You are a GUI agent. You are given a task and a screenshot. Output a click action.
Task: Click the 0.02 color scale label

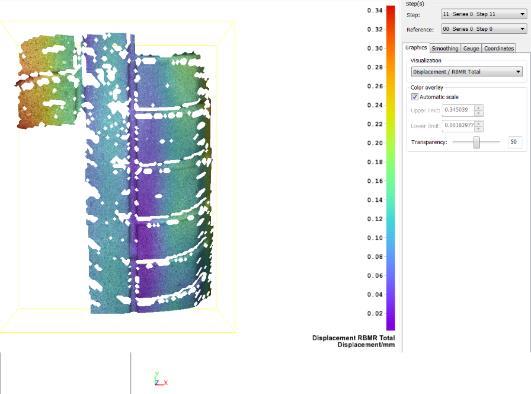[375, 313]
